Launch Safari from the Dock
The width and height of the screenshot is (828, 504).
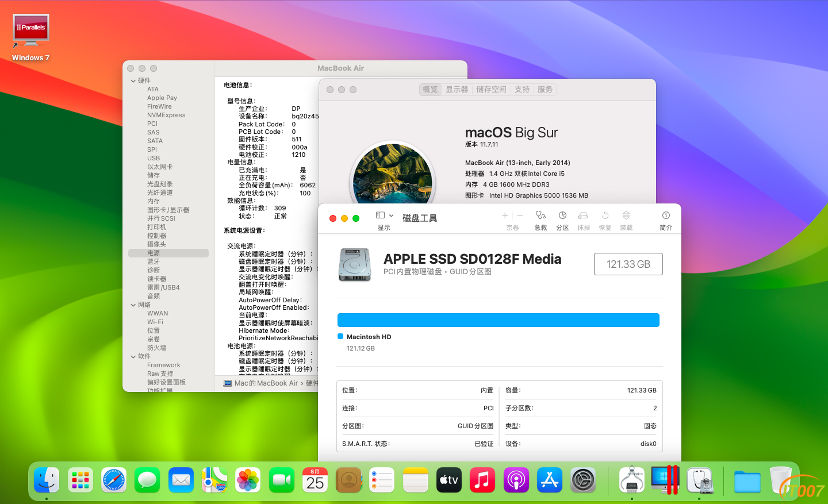tap(114, 480)
